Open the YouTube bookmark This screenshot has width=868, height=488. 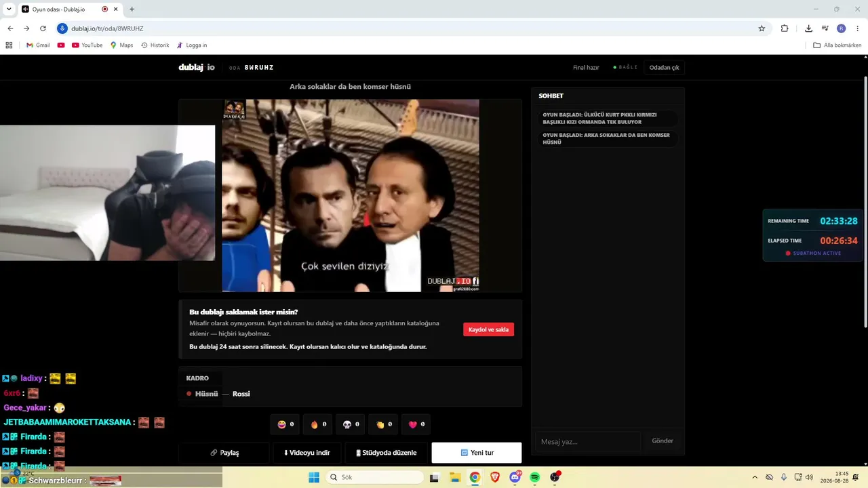pyautogui.click(x=87, y=45)
